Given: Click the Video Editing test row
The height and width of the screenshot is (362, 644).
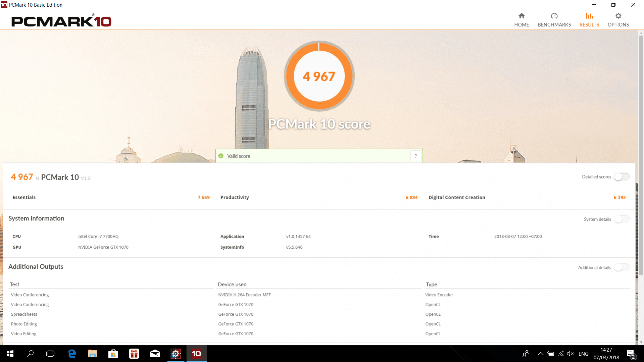Looking at the screenshot, I should (23, 334).
